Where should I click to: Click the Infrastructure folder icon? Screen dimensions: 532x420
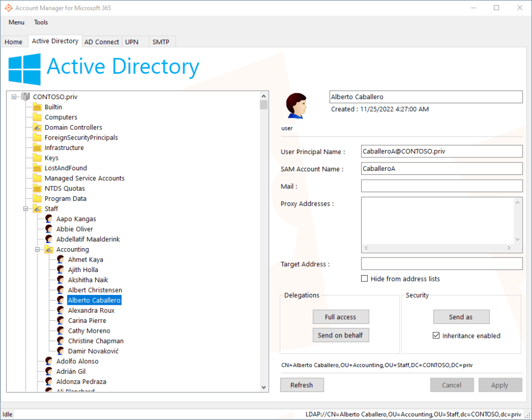(37, 148)
